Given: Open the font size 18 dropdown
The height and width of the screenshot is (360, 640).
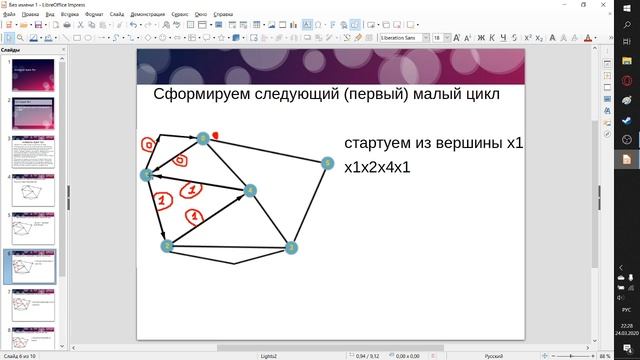Looking at the screenshot, I should [447, 38].
